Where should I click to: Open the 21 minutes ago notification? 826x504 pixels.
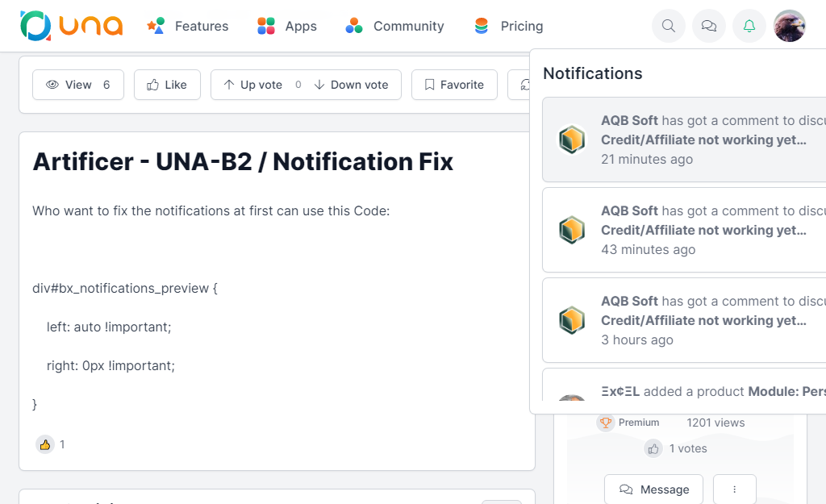686,140
